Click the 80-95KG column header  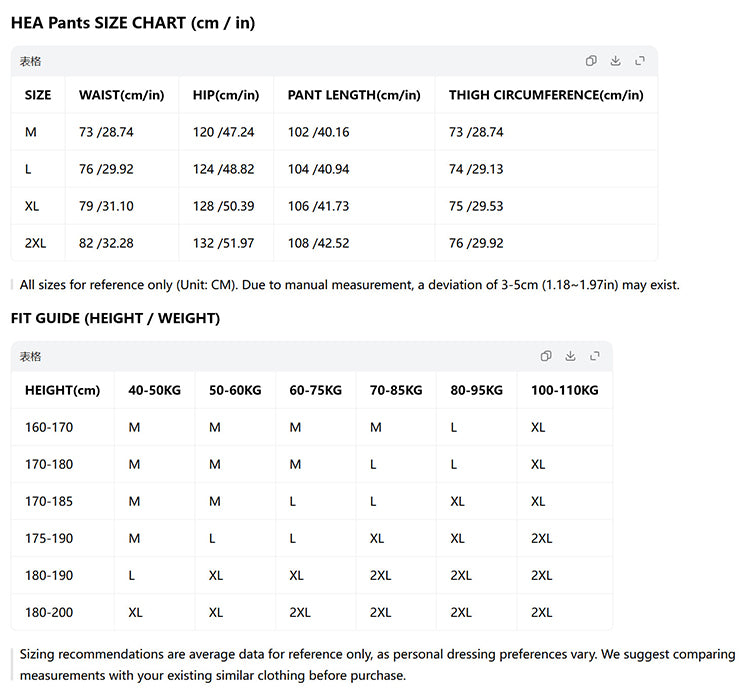(x=476, y=390)
